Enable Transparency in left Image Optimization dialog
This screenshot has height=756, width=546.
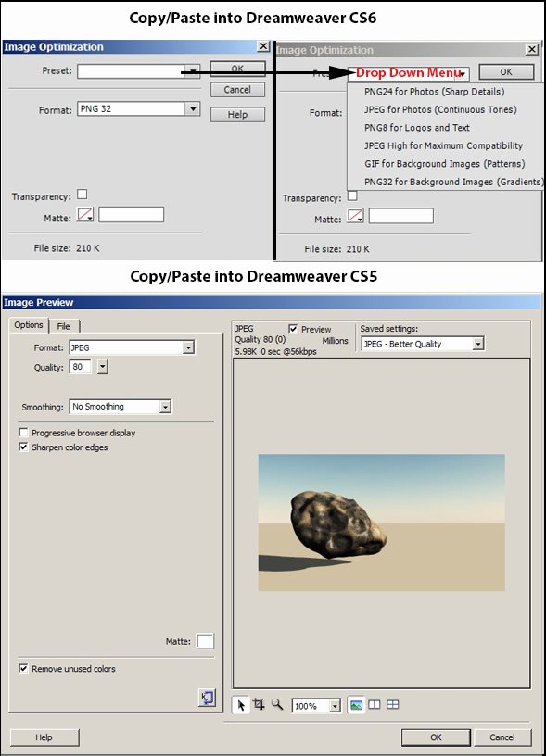(x=83, y=194)
